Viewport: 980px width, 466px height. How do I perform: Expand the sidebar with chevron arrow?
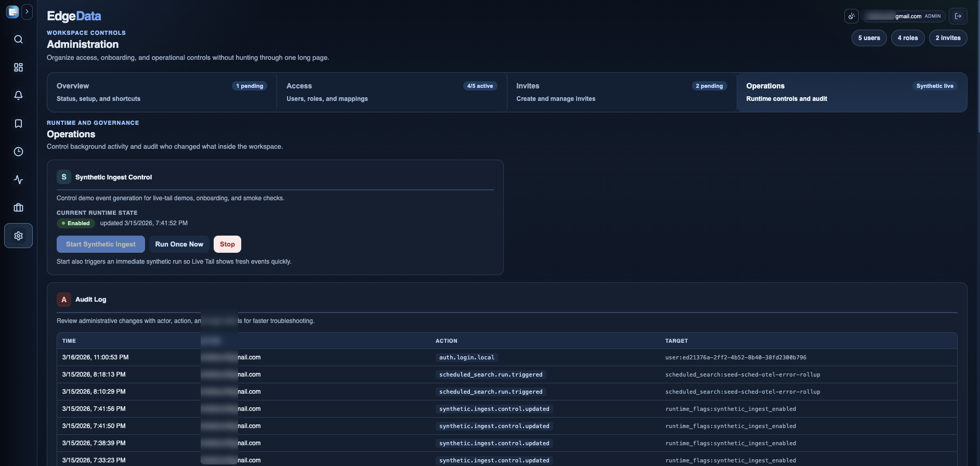click(x=27, y=11)
